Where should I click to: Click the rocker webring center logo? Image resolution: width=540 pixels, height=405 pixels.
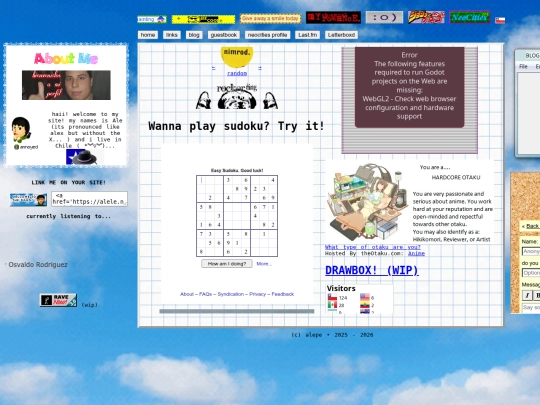tap(237, 97)
